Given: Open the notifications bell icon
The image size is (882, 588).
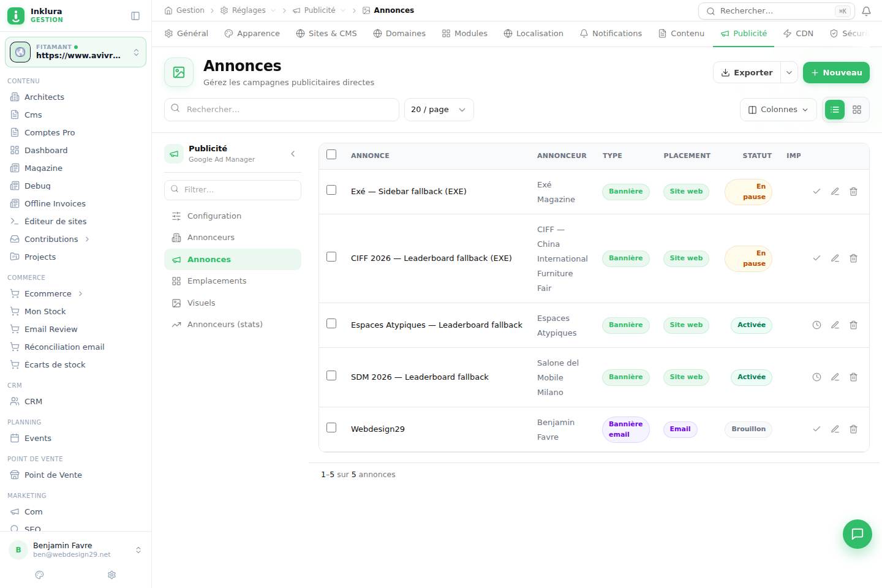Looking at the screenshot, I should pos(866,11).
